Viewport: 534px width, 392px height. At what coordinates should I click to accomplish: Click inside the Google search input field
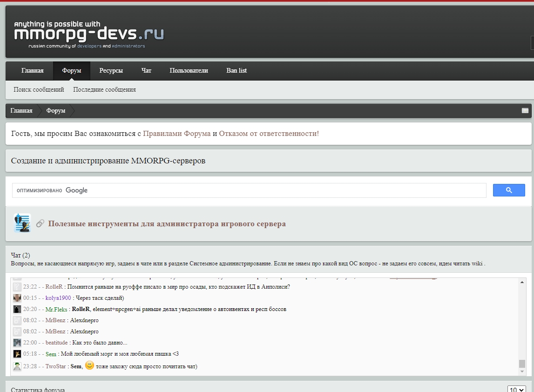233,190
